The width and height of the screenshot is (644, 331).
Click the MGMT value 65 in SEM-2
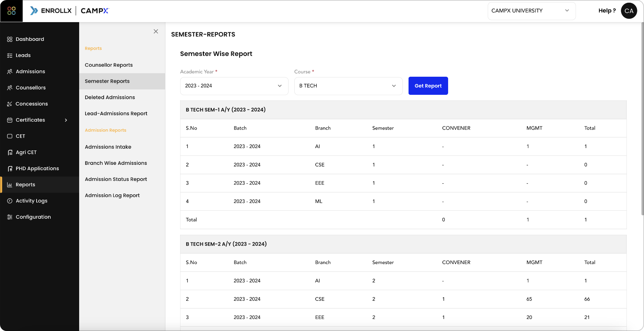tap(529, 299)
